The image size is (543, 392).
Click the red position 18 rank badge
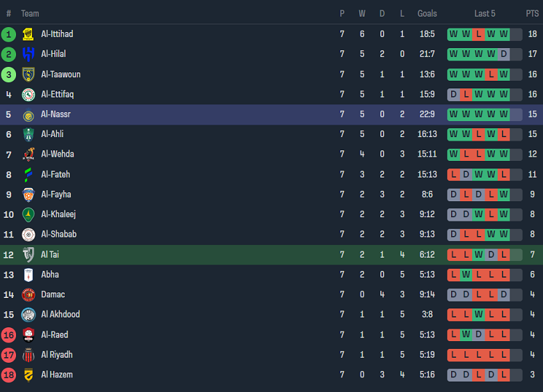[x=8, y=375]
